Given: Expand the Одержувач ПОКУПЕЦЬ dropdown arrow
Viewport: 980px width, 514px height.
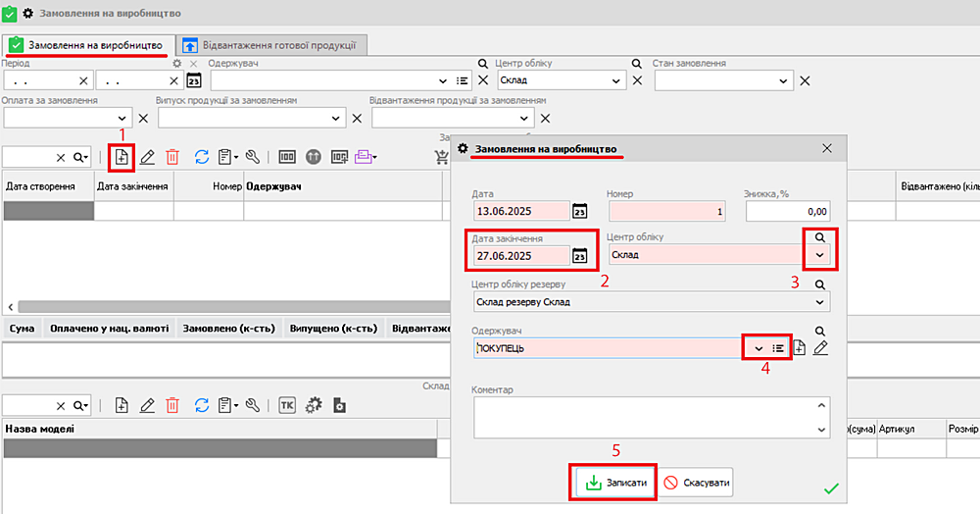Looking at the screenshot, I should coord(758,348).
